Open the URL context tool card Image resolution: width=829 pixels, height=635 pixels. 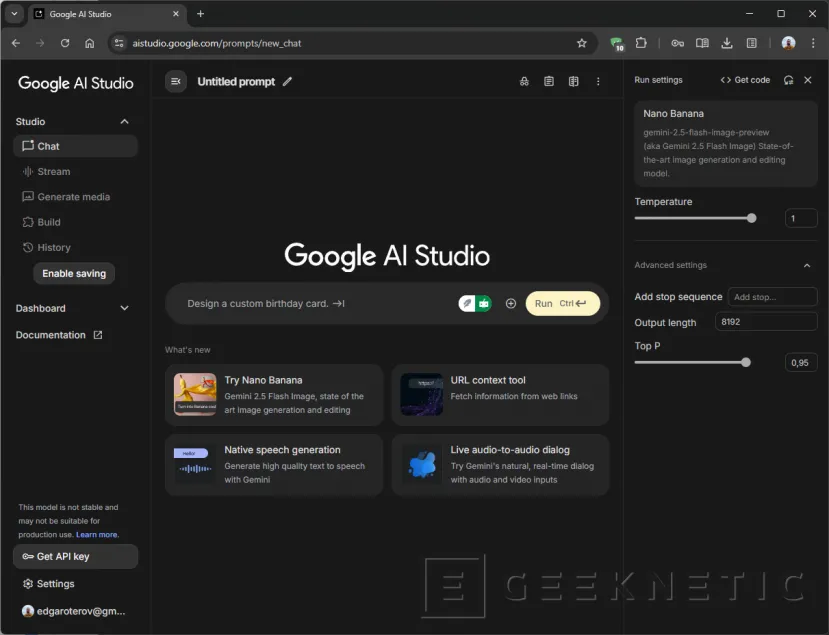(500, 394)
